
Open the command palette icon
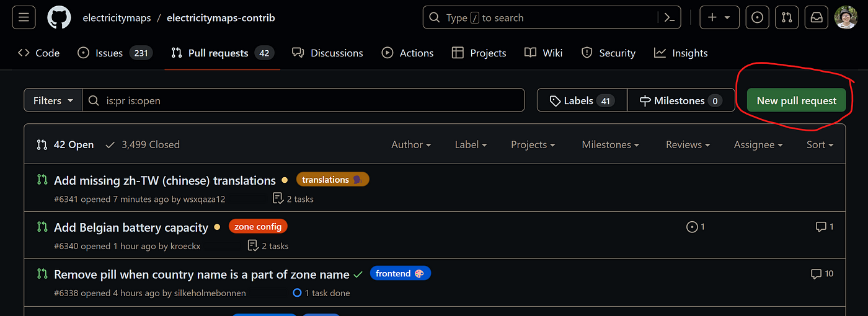(x=669, y=18)
